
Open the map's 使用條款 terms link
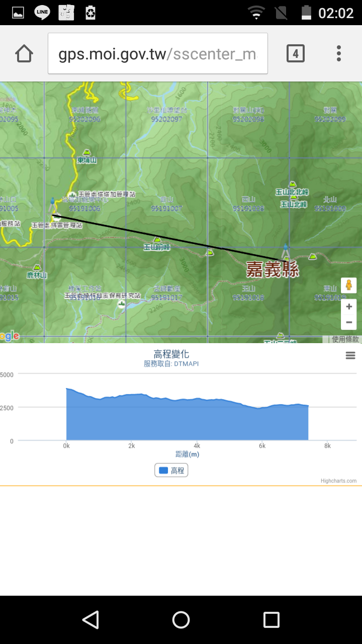coord(345,339)
